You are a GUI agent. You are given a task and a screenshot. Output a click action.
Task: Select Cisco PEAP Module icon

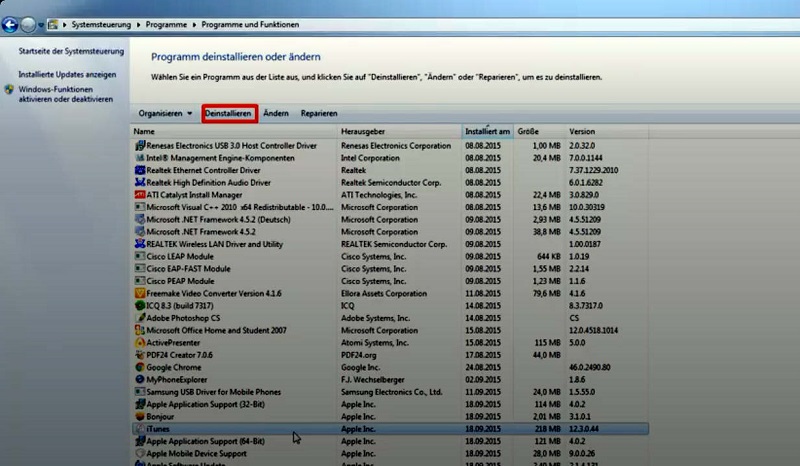[x=140, y=281]
